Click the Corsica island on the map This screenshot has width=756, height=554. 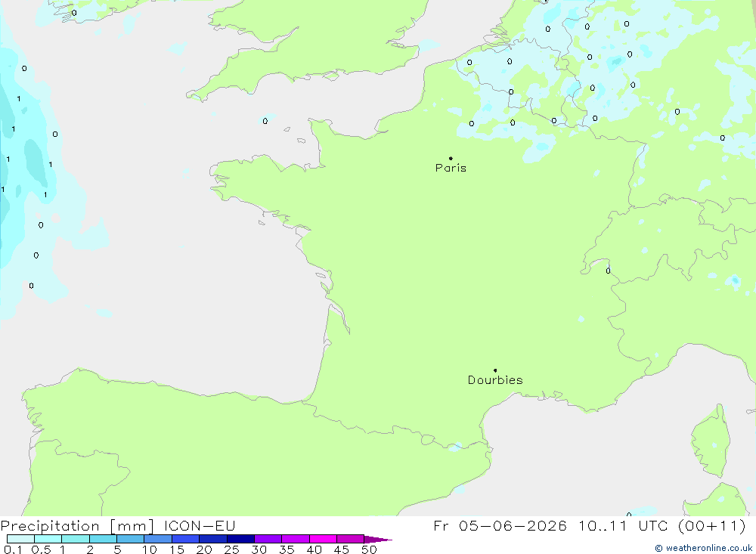[711, 441]
